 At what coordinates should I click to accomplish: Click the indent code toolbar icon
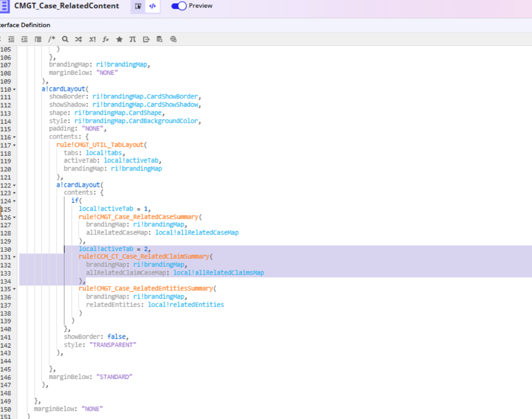click(x=25, y=39)
